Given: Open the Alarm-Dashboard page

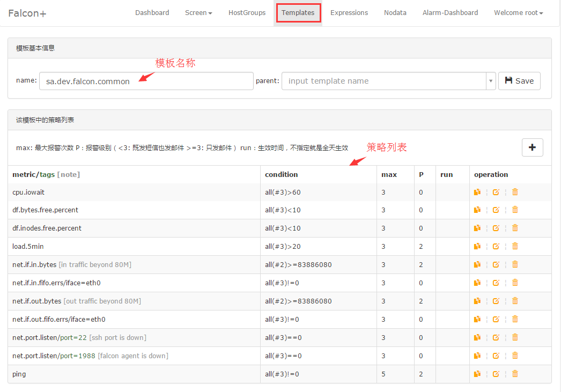Looking at the screenshot, I should click(x=450, y=13).
